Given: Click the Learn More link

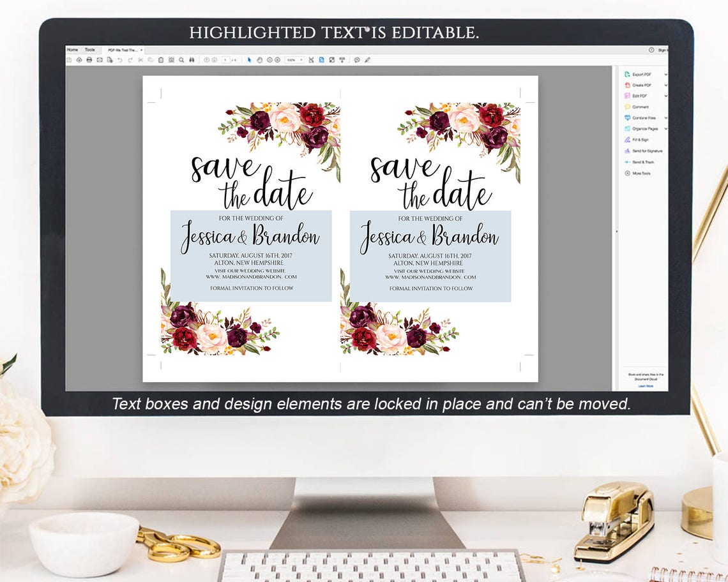Looking at the screenshot, I should tap(646, 386).
